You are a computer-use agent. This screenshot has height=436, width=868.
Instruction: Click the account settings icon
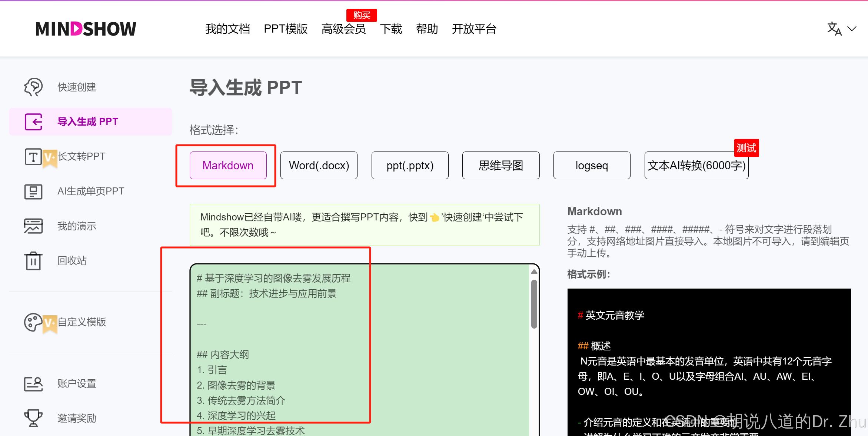coord(33,384)
